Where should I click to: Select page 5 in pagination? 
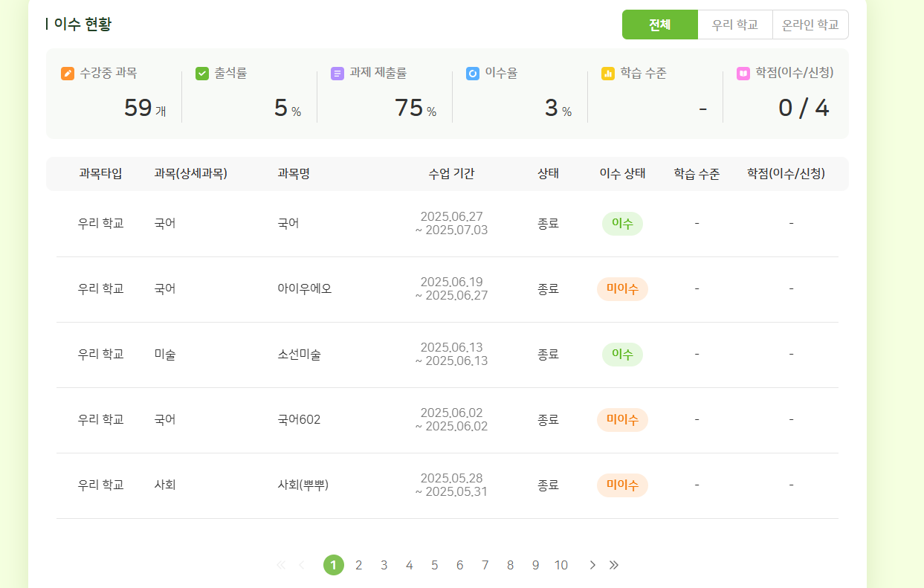point(434,565)
